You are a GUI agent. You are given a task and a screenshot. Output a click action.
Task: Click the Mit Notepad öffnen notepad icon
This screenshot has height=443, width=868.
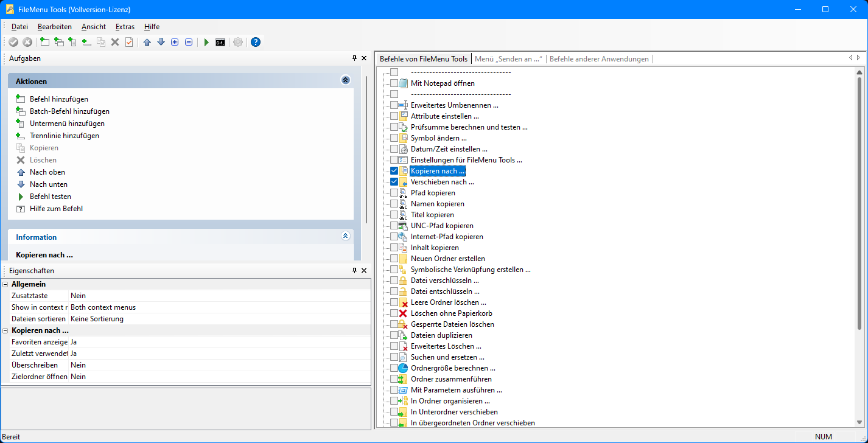tap(403, 83)
